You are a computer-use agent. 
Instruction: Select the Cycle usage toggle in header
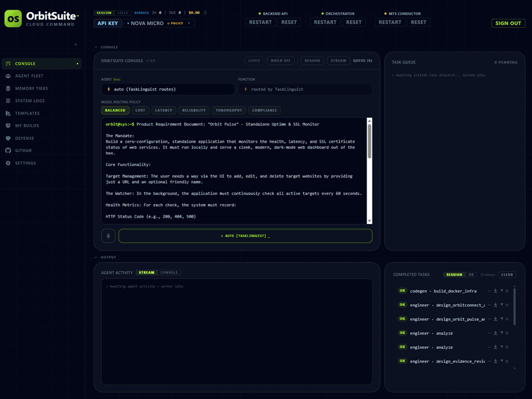pyautogui.click(x=123, y=13)
